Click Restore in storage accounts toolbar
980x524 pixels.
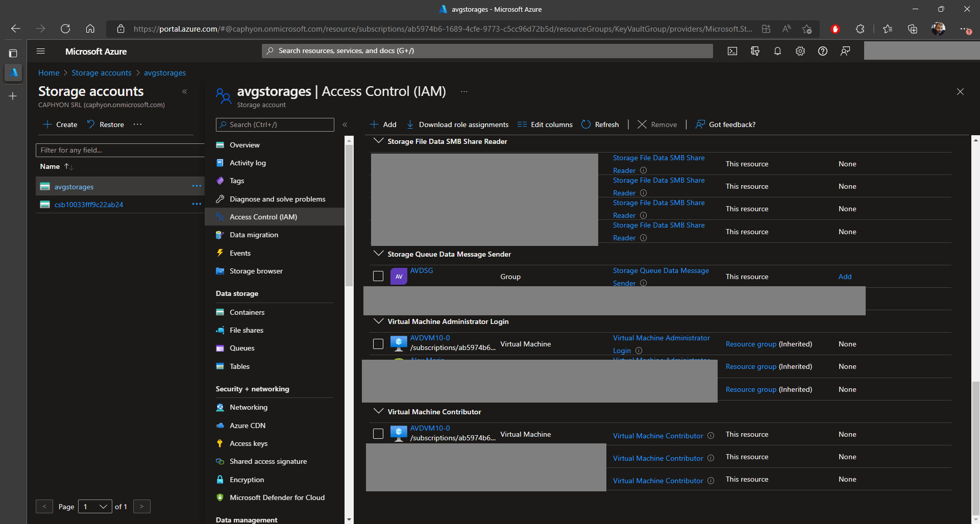pyautogui.click(x=105, y=124)
